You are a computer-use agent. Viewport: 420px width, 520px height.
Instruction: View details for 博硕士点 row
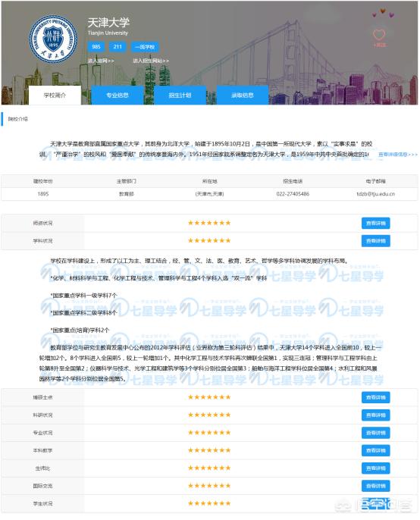pos(375,397)
